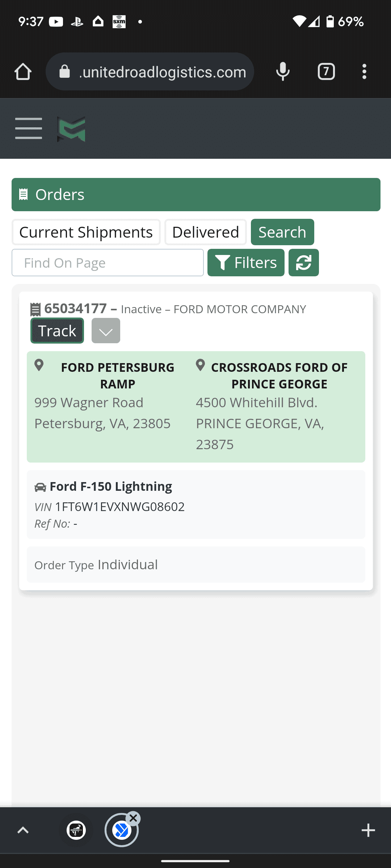Viewport: 391px width, 868px height.
Task: Select the Search tab
Action: point(282,232)
